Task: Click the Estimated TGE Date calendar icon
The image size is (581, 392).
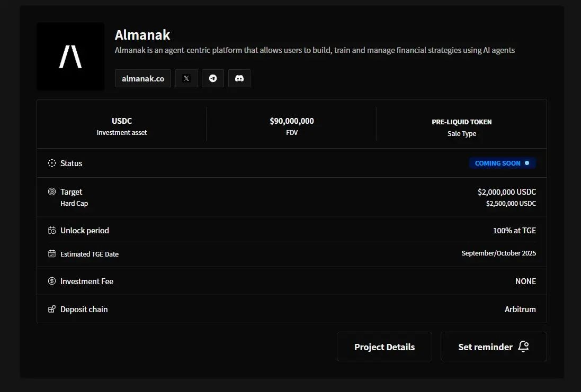Action: [x=52, y=253]
